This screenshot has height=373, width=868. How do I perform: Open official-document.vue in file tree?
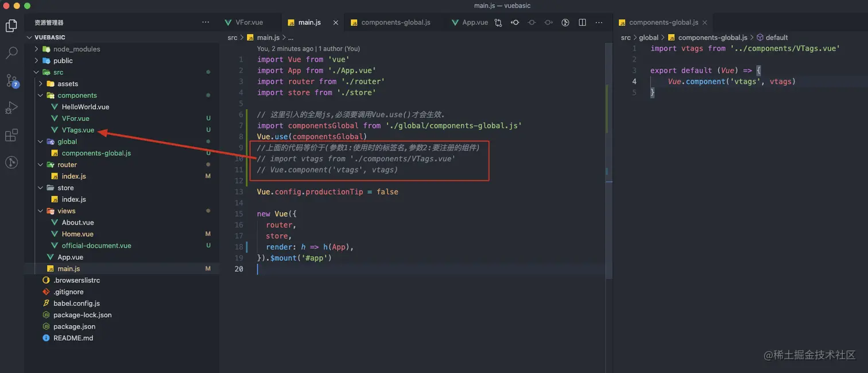(96, 245)
